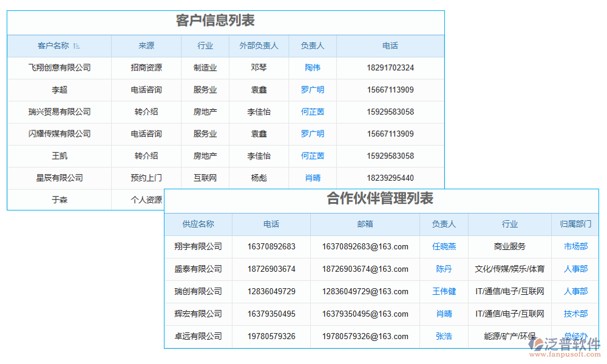Click 王伟健 link for 瑞创有限公司
The image size is (607, 364).
(444, 291)
